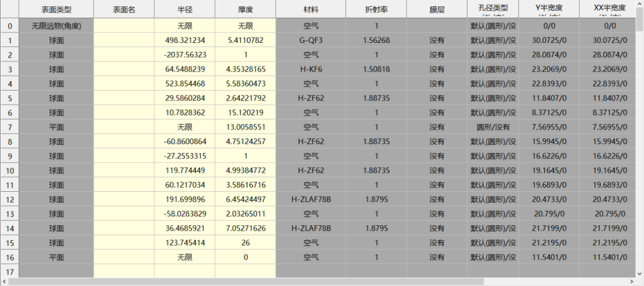Click radius cell 498.321234

185,40
